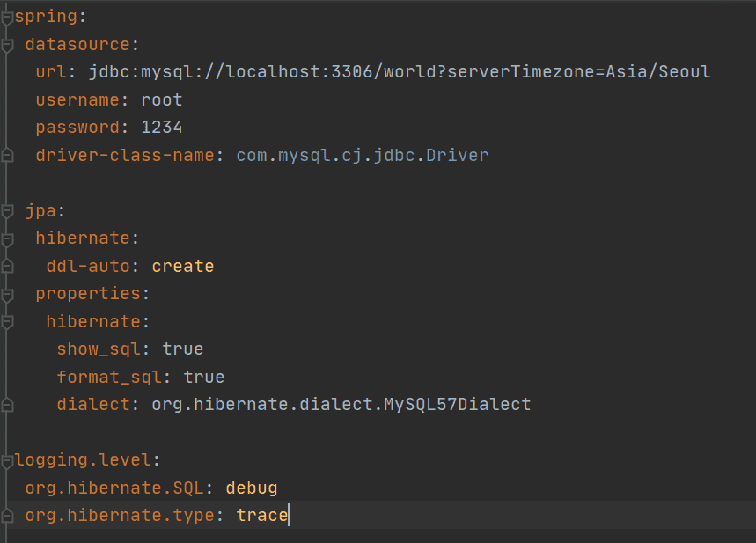The width and height of the screenshot is (756, 543).
Task: Collapse the logging.level block
Action: pos(7,460)
